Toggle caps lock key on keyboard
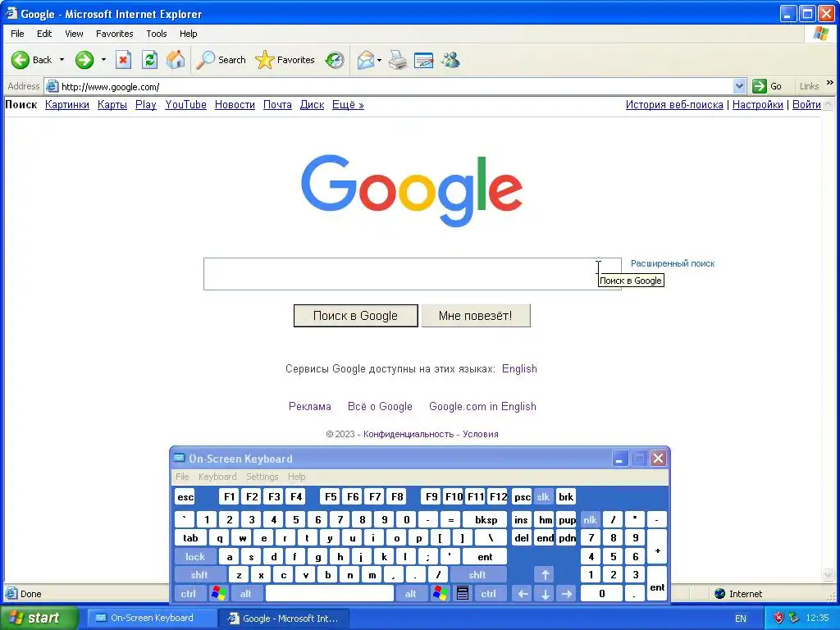The image size is (840, 630). coord(195,557)
